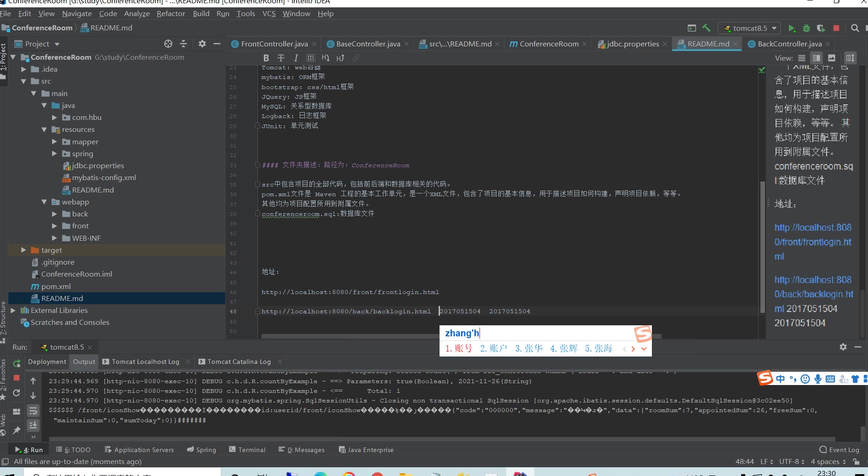Select mybatis-config.xml in project tree
868x476 pixels.
tap(104, 178)
